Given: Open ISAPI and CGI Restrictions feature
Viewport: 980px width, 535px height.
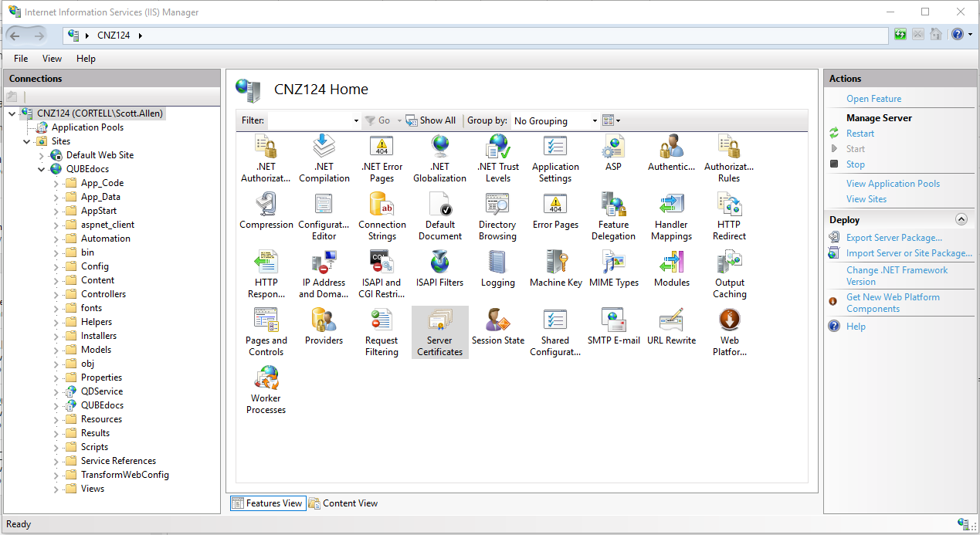Looking at the screenshot, I should [381, 273].
